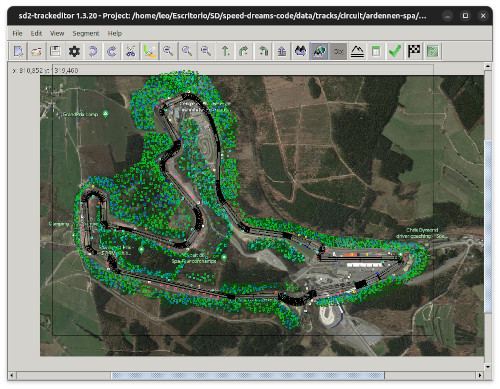Open a project with the folder icon
500x389 pixels.
[36, 51]
